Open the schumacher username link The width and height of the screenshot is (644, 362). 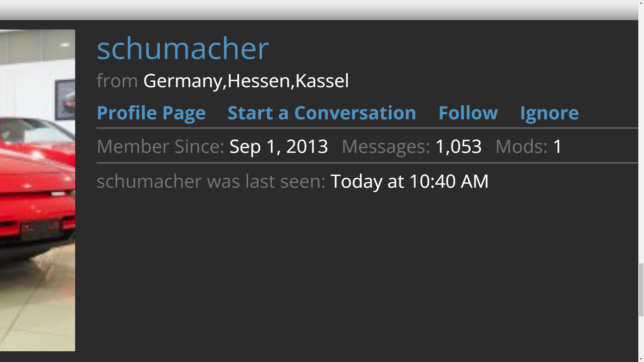(x=183, y=49)
